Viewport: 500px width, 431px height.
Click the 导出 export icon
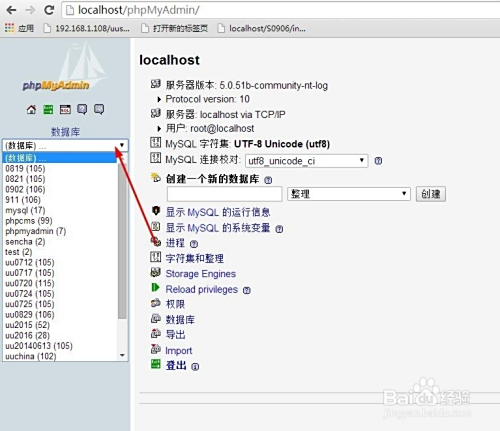(x=155, y=333)
